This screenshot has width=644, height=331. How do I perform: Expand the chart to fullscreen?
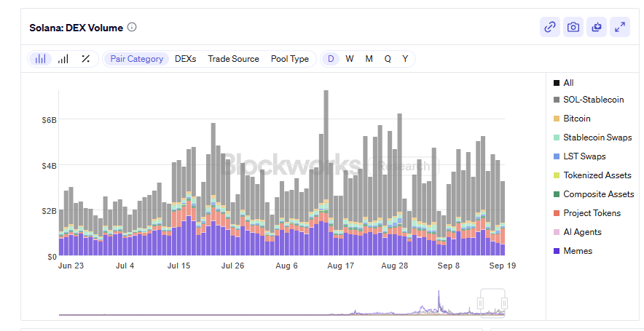(620, 28)
